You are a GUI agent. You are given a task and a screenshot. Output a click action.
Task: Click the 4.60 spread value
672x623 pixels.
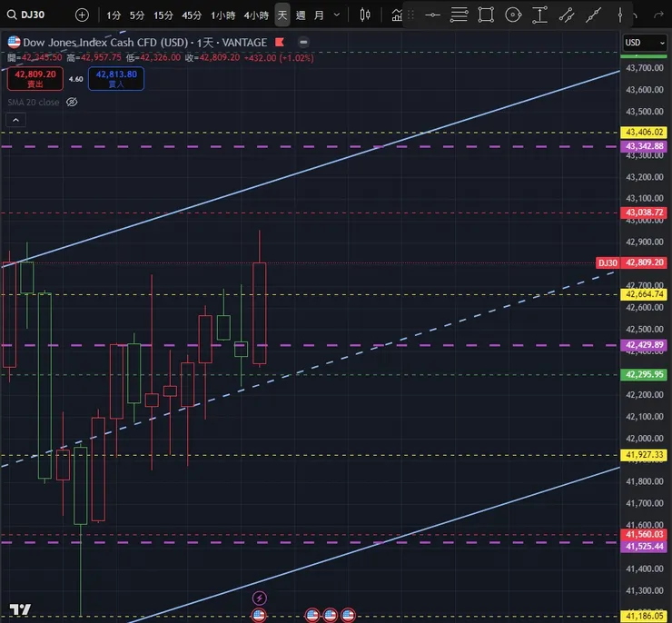76,79
